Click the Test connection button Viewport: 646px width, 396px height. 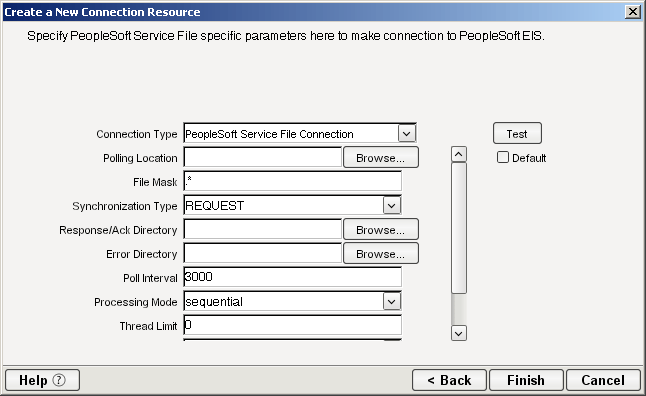517,134
